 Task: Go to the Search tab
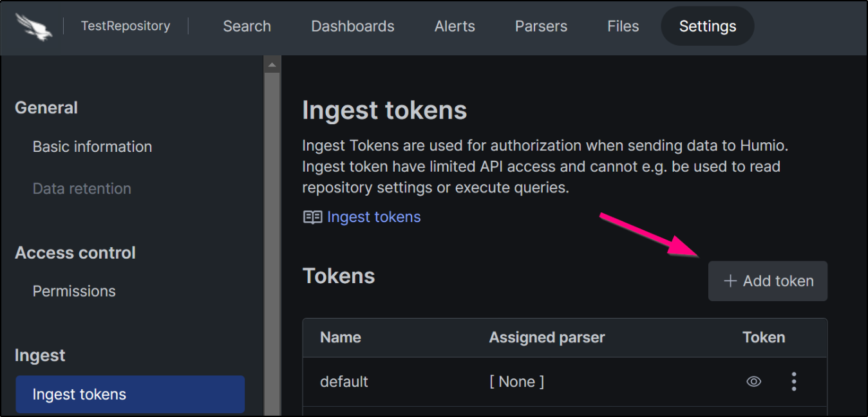[247, 26]
